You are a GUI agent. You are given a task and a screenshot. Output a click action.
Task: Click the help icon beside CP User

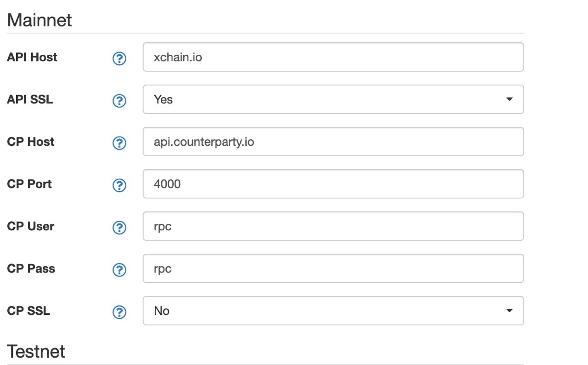click(x=119, y=228)
